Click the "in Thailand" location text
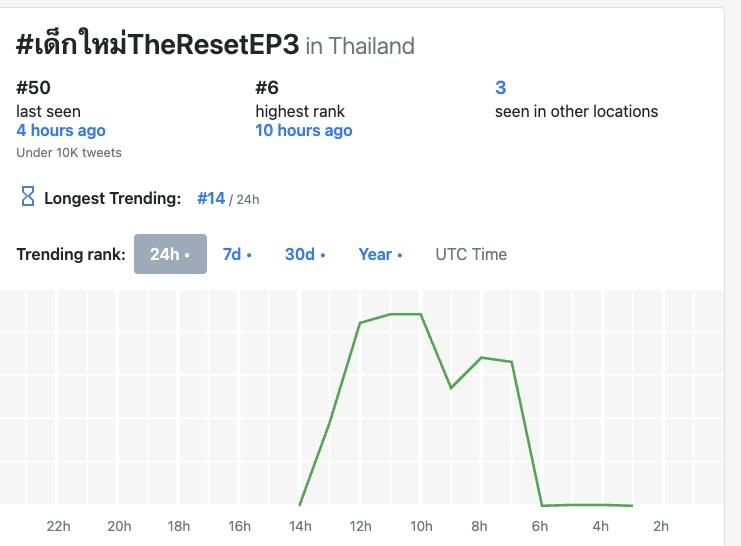 point(360,46)
